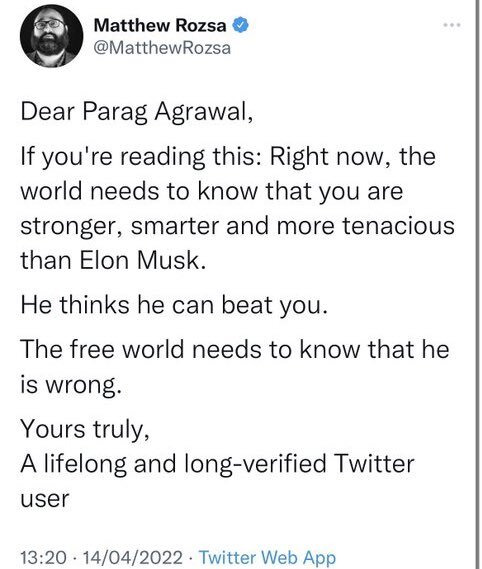
Task: Open Matthew Rozsa's profile picture
Action: 51,36
